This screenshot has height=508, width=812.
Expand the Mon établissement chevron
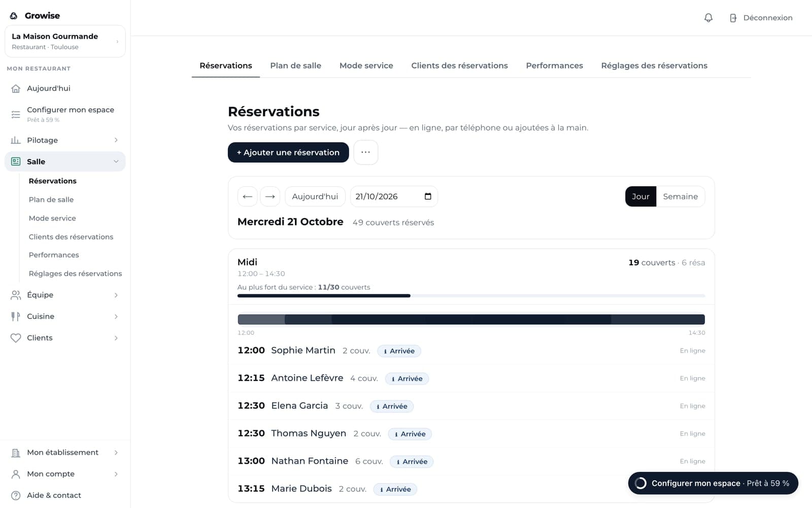(x=116, y=453)
